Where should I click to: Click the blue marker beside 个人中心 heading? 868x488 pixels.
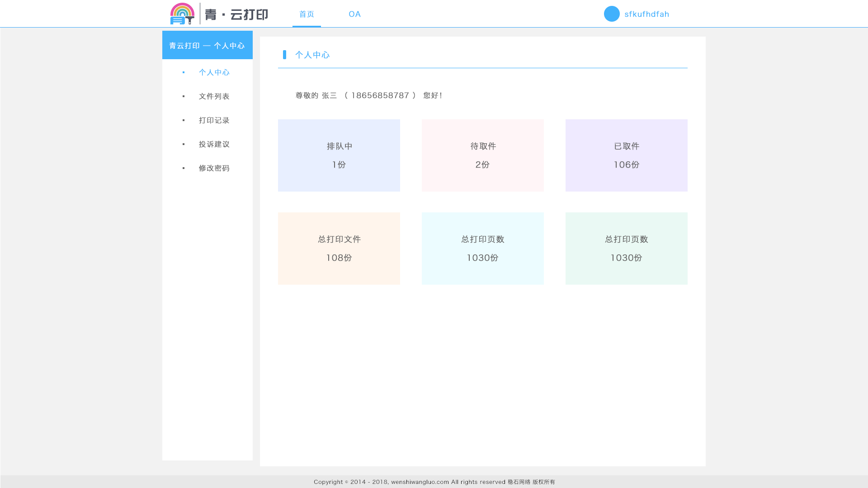click(x=284, y=55)
